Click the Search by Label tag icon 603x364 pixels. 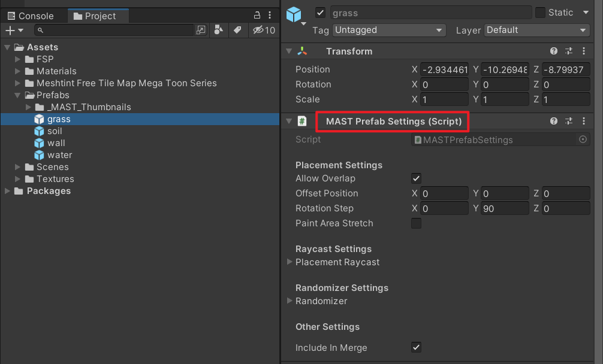pyautogui.click(x=237, y=30)
